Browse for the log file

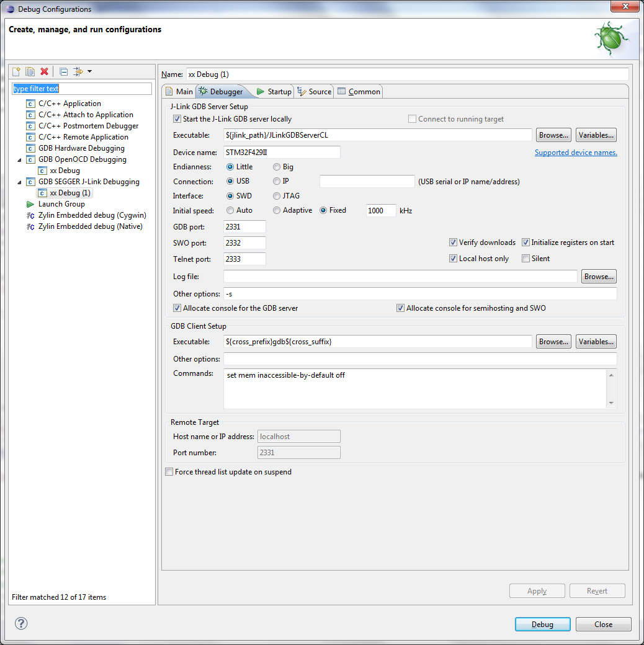599,277
